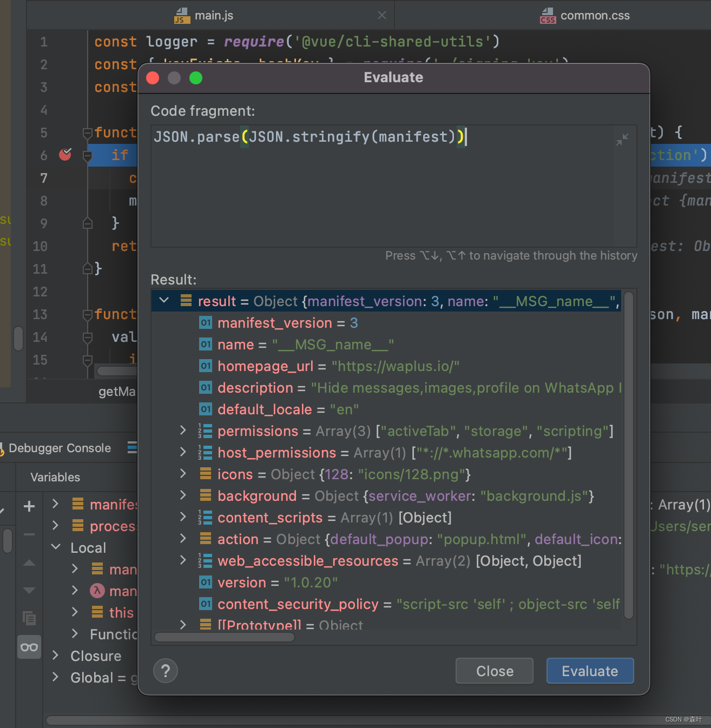Click the green zoom button of Evaluate

(x=196, y=78)
